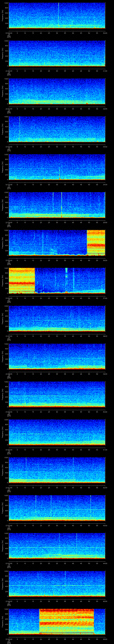
Task: Click the 32:00 end time label
Action: pyautogui.click(x=105, y=109)
